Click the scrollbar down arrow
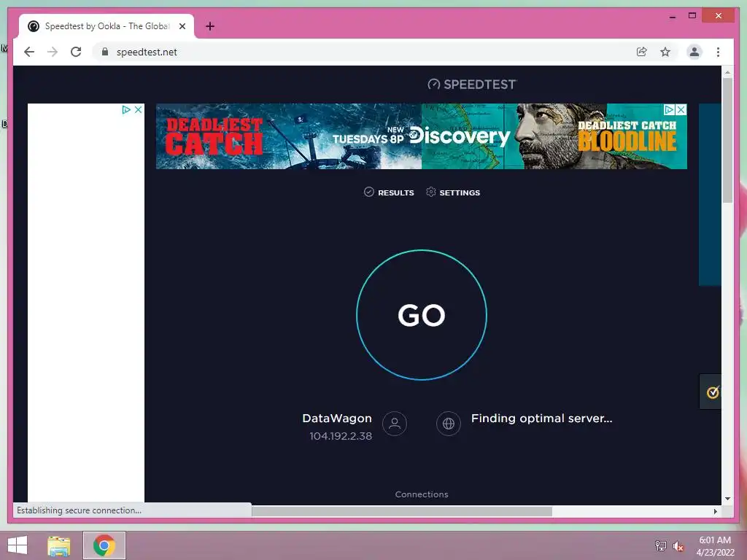 (x=727, y=499)
